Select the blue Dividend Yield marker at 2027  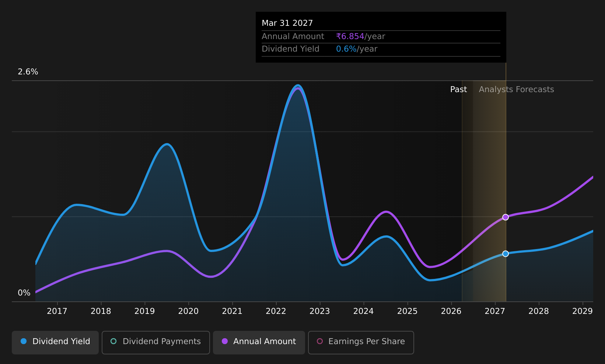(506, 253)
